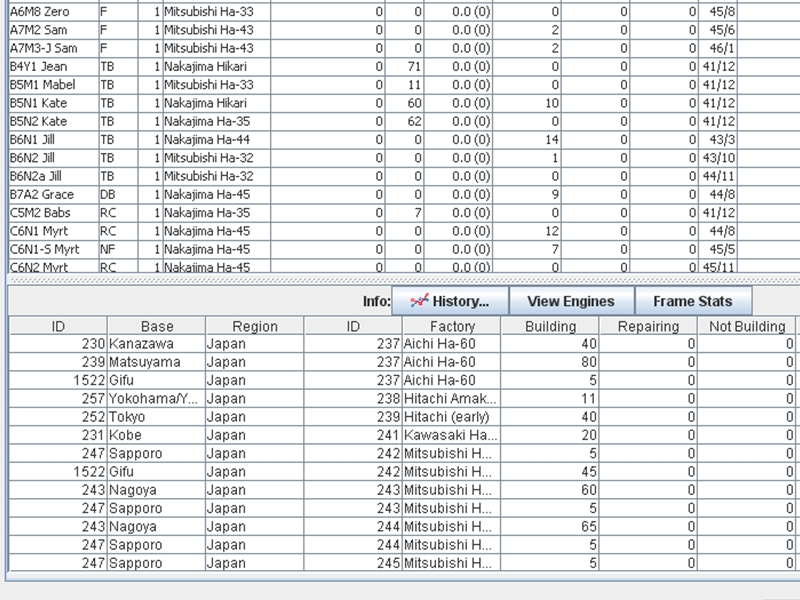Select the A6M8 Zero aircraft row
Screen dimensions: 800x600
point(403,12)
